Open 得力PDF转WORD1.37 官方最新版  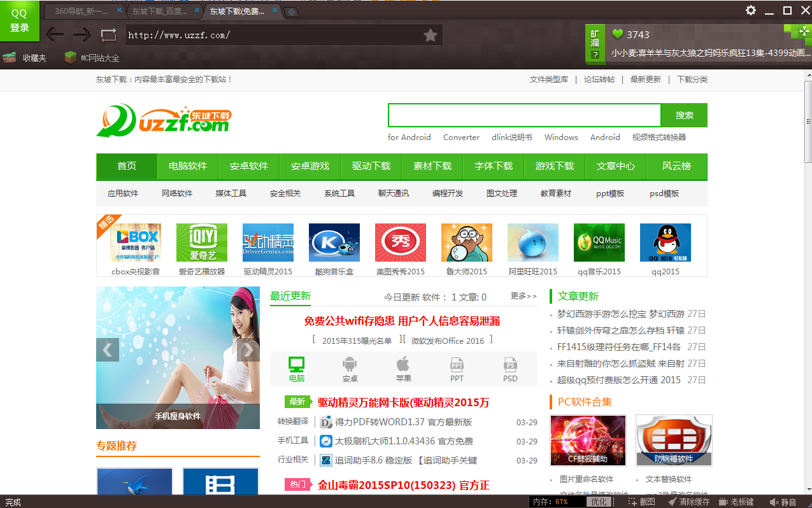pyautogui.click(x=404, y=422)
